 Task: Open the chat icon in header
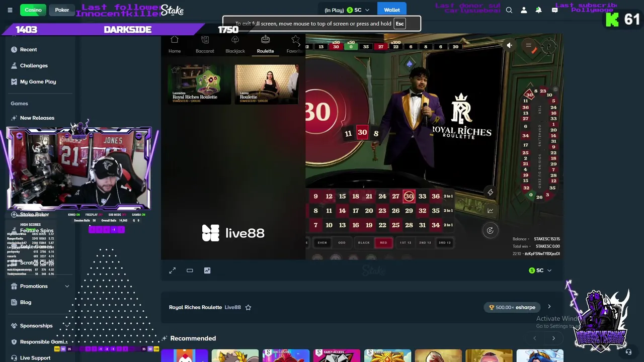(554, 10)
